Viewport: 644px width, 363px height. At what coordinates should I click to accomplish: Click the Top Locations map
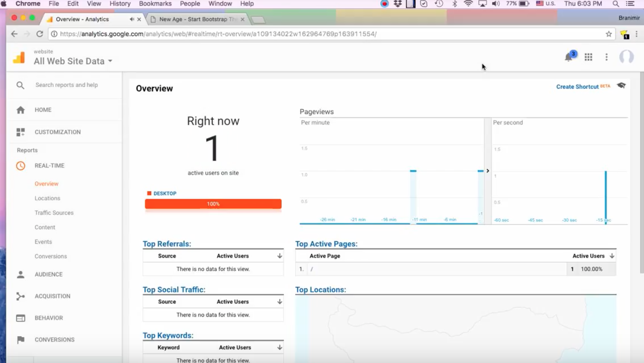click(x=456, y=329)
